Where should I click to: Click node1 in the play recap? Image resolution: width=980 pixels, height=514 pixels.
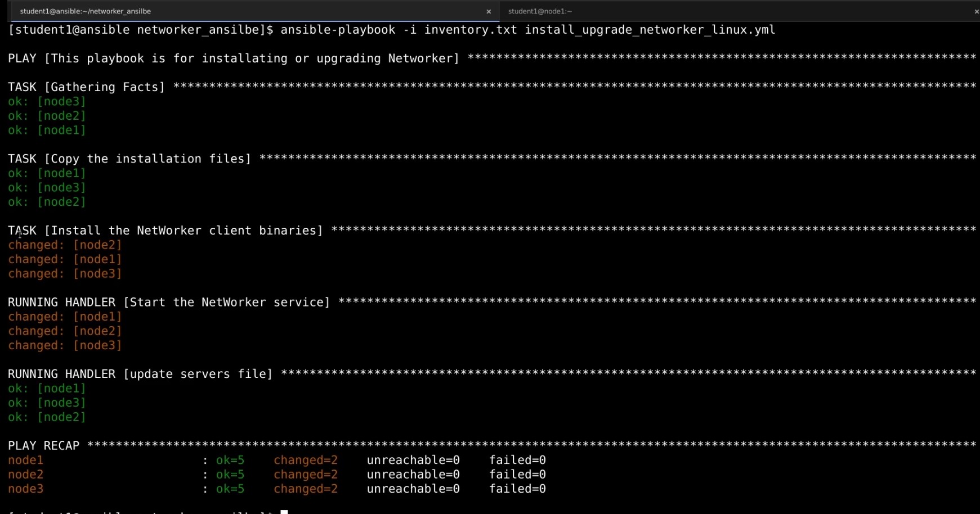pyautogui.click(x=25, y=460)
